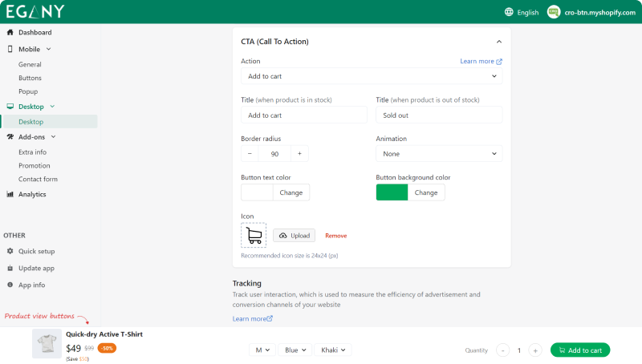This screenshot has width=642, height=364.
Task: Open the Contact form add-on page
Action: pyautogui.click(x=38, y=179)
